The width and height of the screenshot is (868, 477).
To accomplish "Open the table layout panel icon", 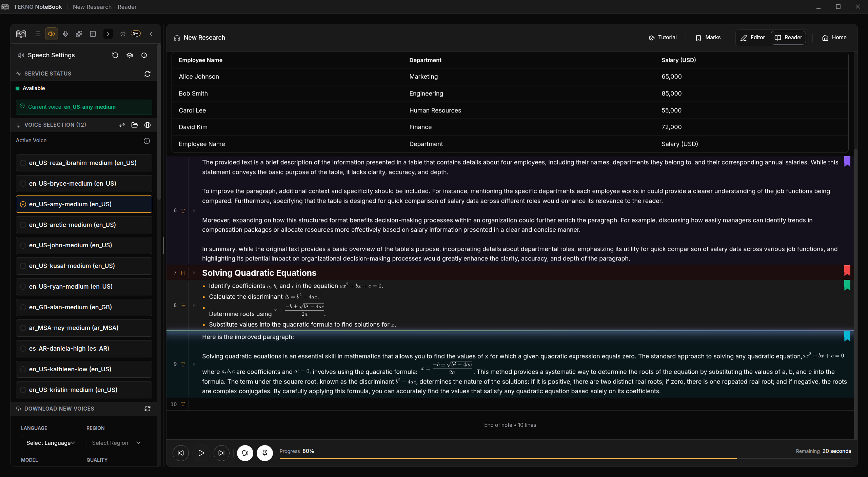I will [93, 34].
